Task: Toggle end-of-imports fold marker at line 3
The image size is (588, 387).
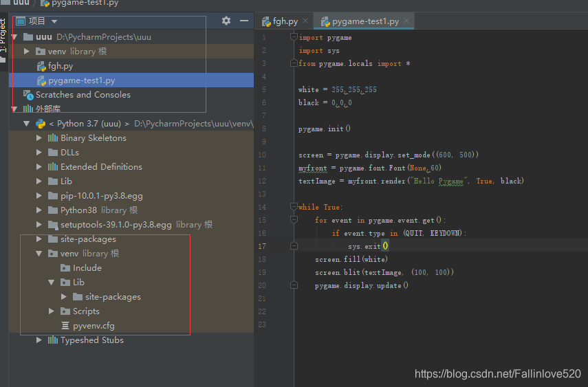Action: pos(294,63)
